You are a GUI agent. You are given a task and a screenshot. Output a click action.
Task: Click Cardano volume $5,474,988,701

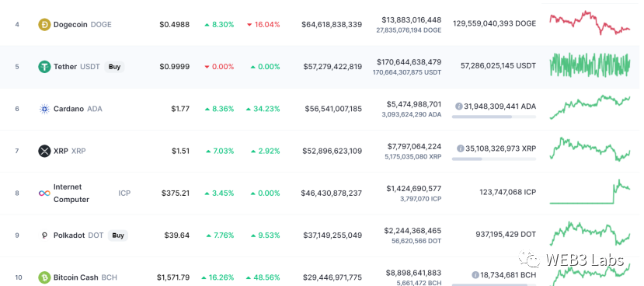pos(414,104)
